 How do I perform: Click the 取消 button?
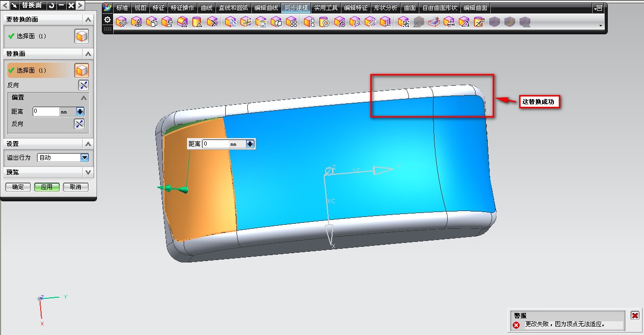pos(75,187)
